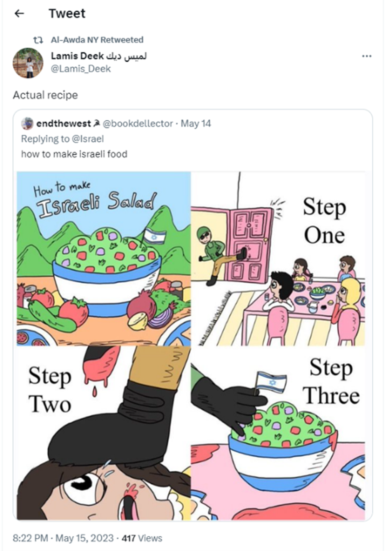Screen dimensions: 392x551
Task: Click the endthewest display name
Action: [x=64, y=123]
